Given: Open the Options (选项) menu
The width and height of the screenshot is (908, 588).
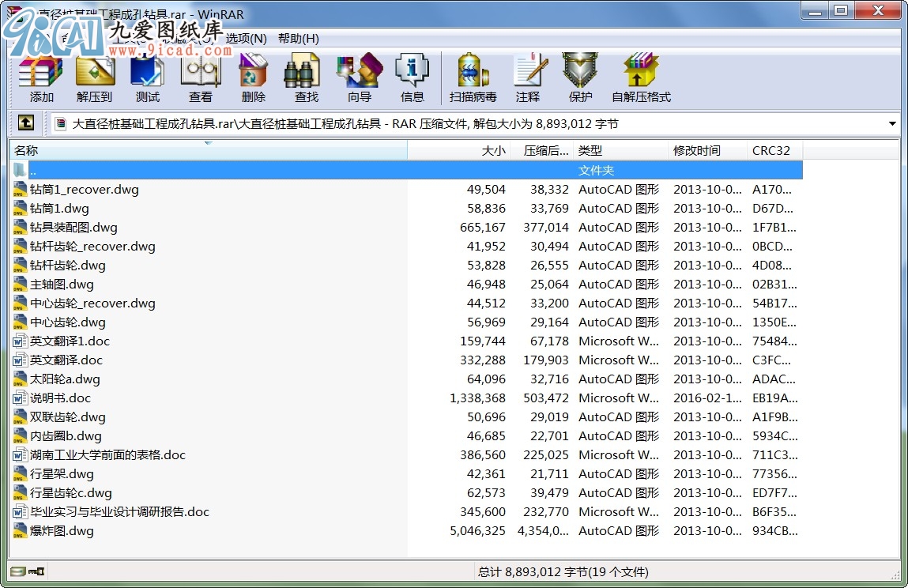Looking at the screenshot, I should (x=246, y=38).
